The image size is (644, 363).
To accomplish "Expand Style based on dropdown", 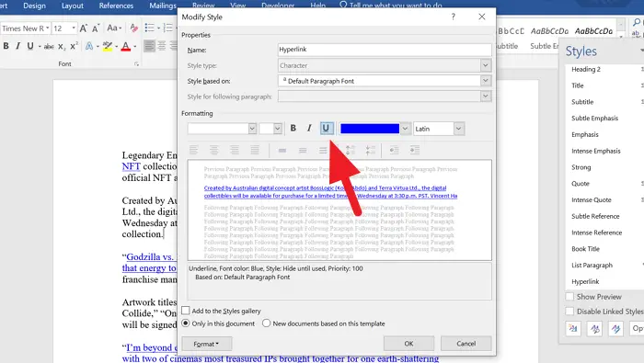I will [486, 81].
